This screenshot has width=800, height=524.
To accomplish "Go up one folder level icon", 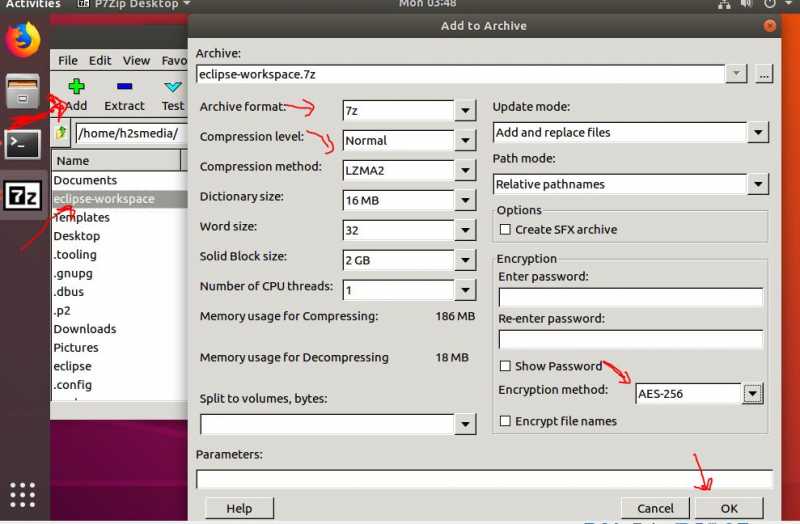I will [x=62, y=133].
